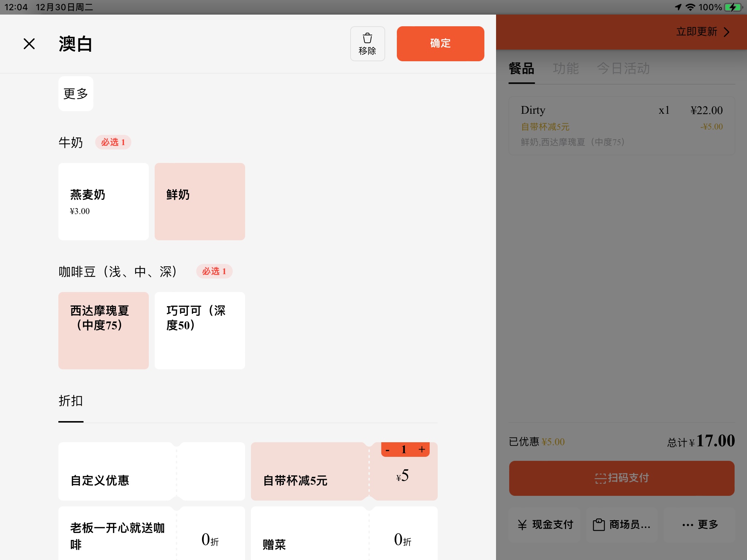Viewport: 747px width, 560px height.
Task: Decrease 自带杯减5元 quantity with minus
Action: pyautogui.click(x=387, y=450)
